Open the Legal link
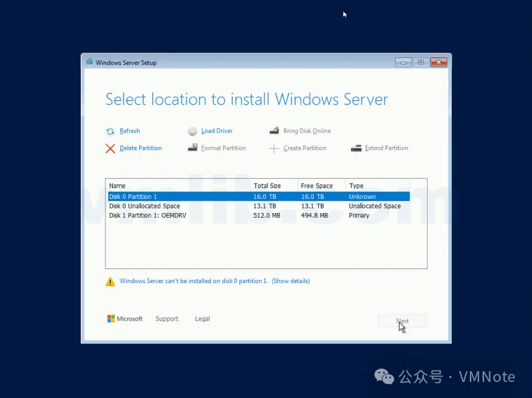 click(x=203, y=319)
